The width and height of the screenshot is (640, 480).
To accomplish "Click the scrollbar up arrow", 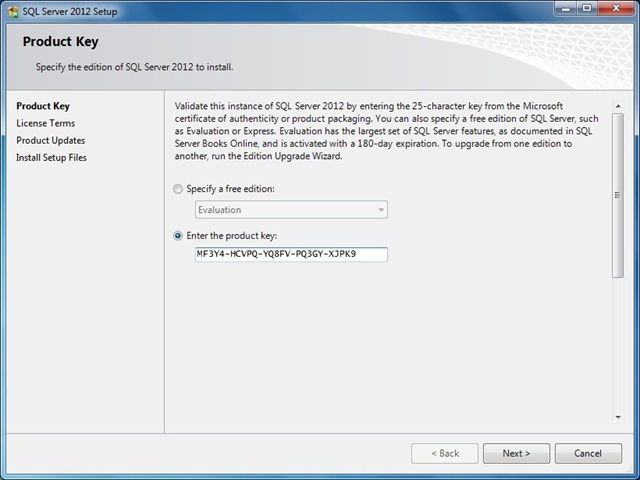I will tap(618, 106).
